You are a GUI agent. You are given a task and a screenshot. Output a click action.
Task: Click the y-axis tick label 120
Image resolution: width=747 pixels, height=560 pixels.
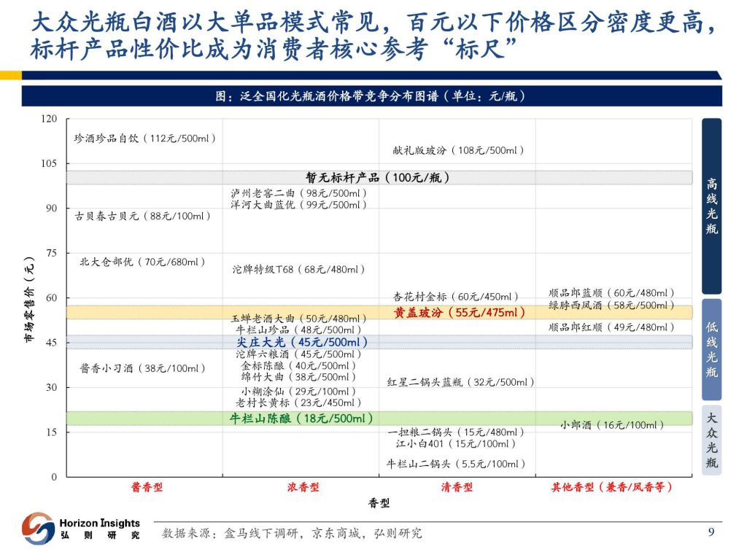(49, 119)
